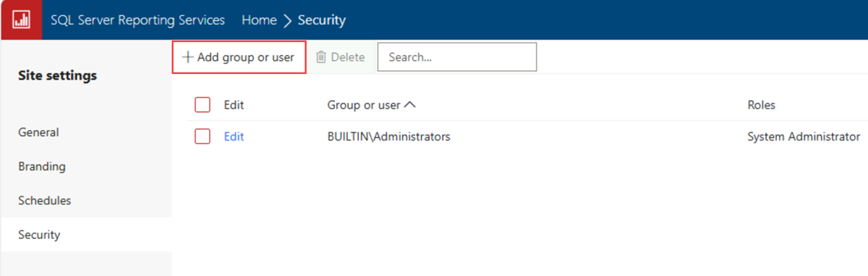The image size is (868, 276).
Task: Click the Add group or user button
Action: click(239, 57)
